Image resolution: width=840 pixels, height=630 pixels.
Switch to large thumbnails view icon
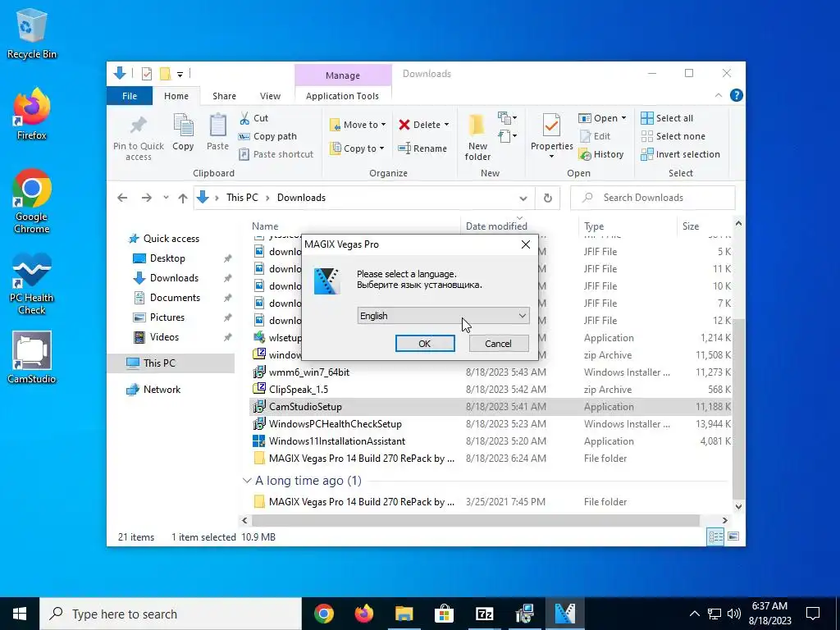click(733, 536)
